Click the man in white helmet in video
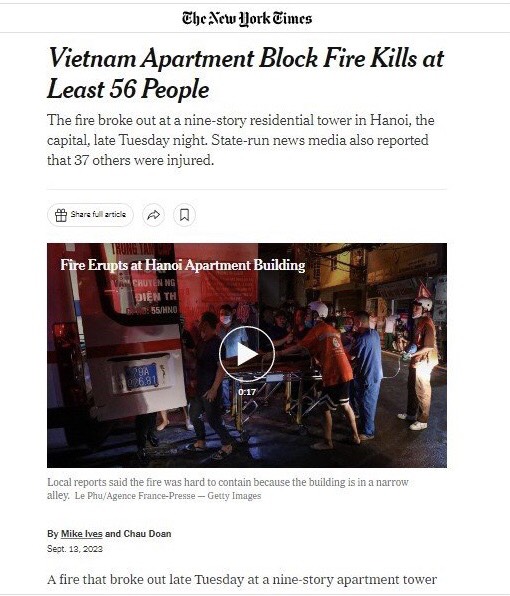Screen dimensions: 510x596 [420, 363]
